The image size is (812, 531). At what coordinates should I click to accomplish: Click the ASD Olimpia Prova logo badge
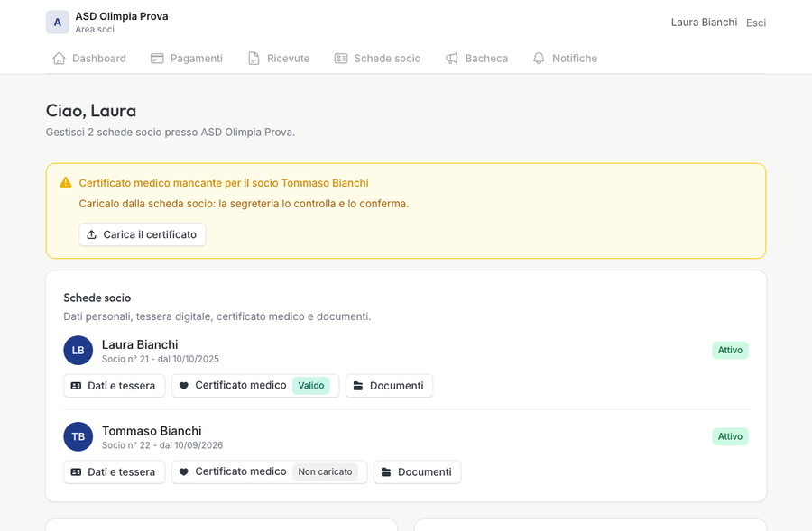point(58,23)
